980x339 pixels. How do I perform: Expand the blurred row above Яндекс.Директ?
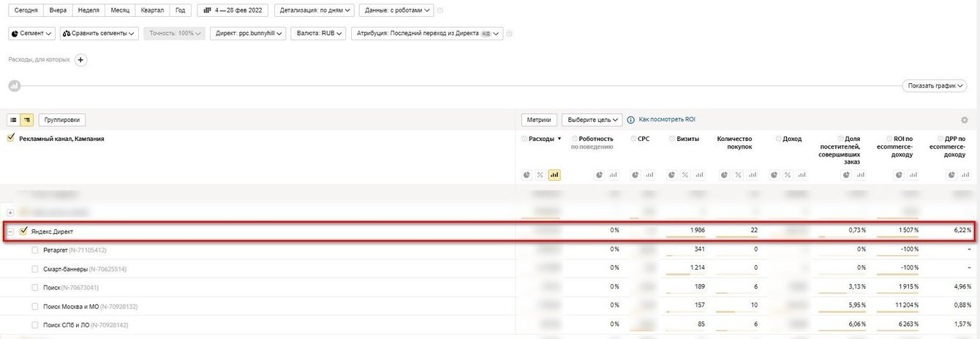click(x=10, y=212)
